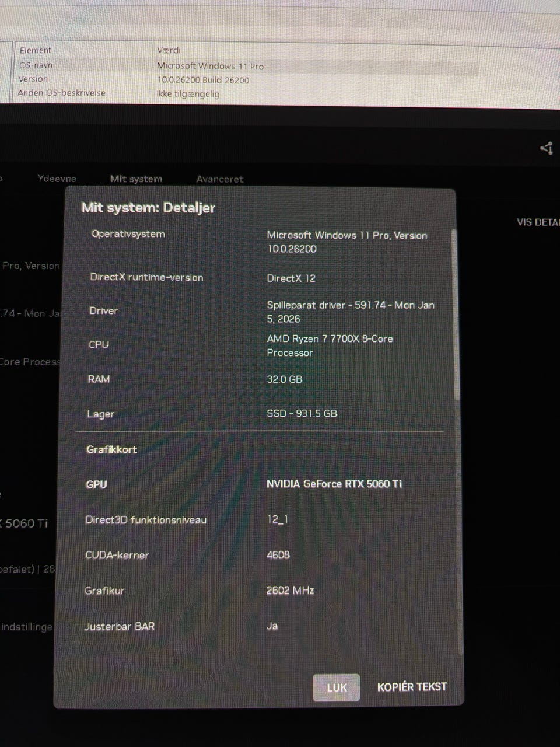Close the details dialog with LUK button

336,687
